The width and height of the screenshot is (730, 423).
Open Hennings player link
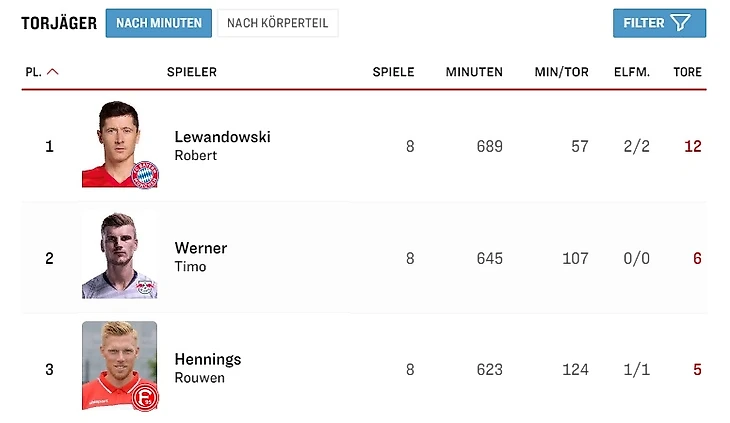[x=208, y=359]
